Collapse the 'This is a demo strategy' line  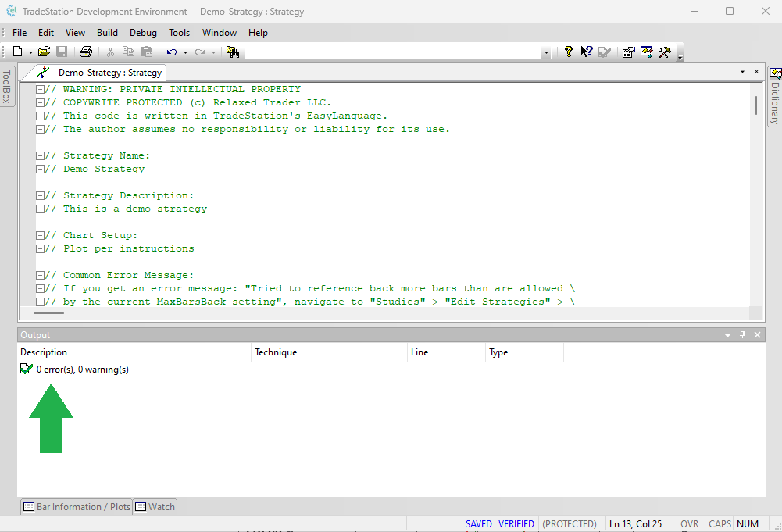[x=40, y=209]
